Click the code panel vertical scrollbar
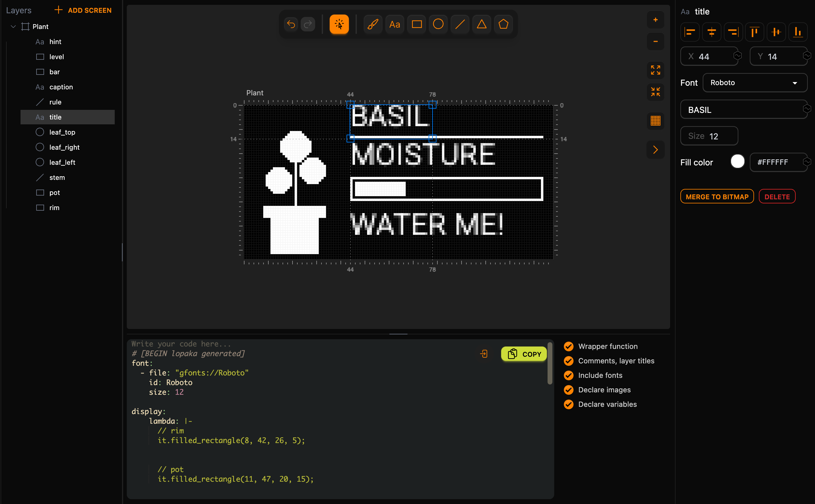Viewport: 815px width, 504px height. pyautogui.click(x=550, y=364)
